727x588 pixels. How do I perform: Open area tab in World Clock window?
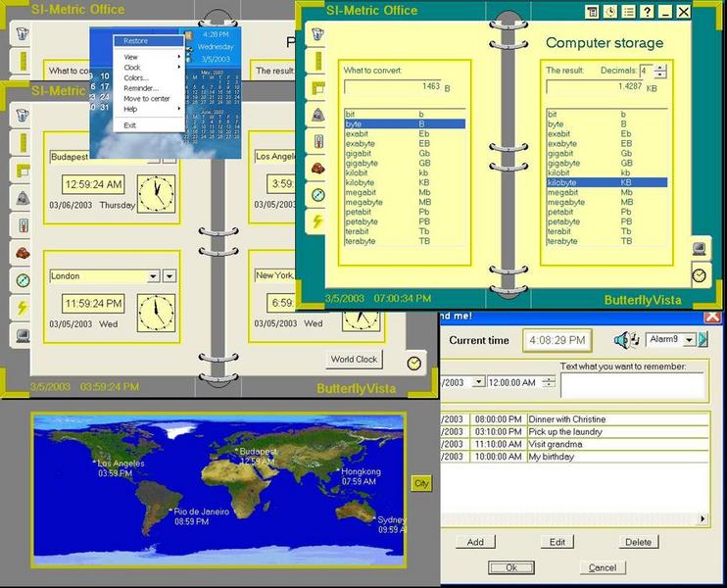(22, 171)
